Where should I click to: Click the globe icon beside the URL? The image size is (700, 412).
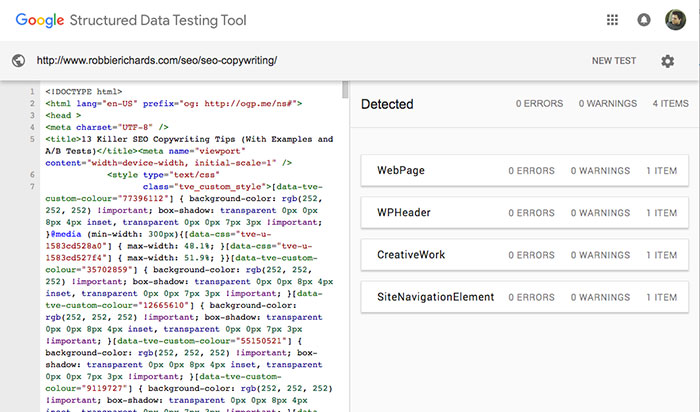pyautogui.click(x=17, y=61)
